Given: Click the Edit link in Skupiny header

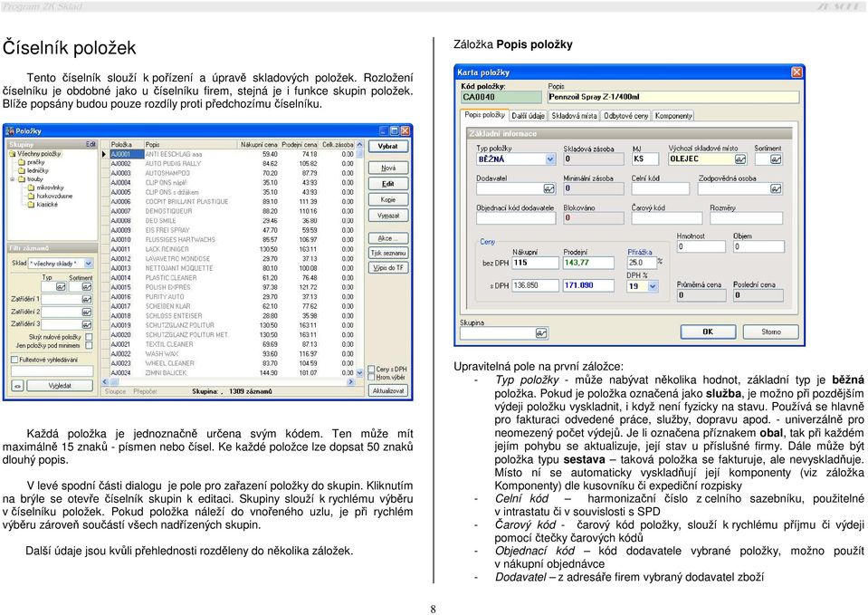Looking at the screenshot, I should [x=91, y=144].
